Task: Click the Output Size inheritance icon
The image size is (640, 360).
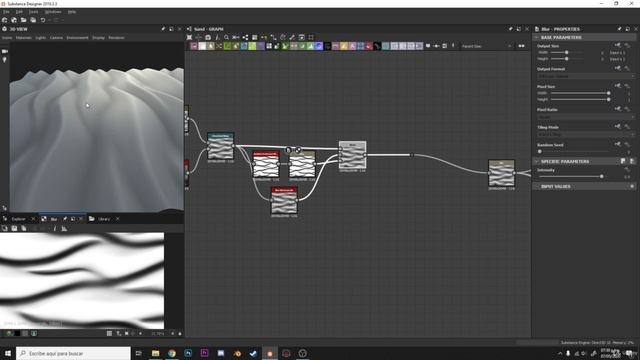Action: pos(618,45)
